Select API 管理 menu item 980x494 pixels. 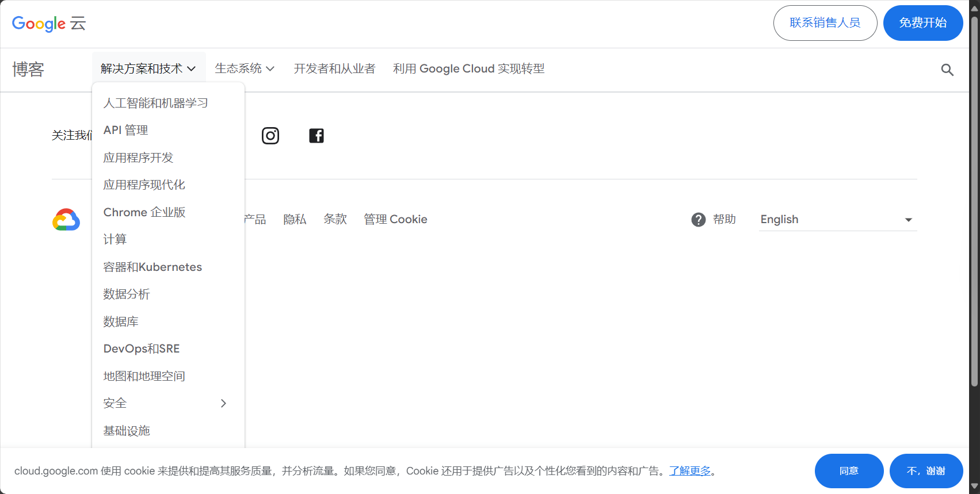click(126, 131)
